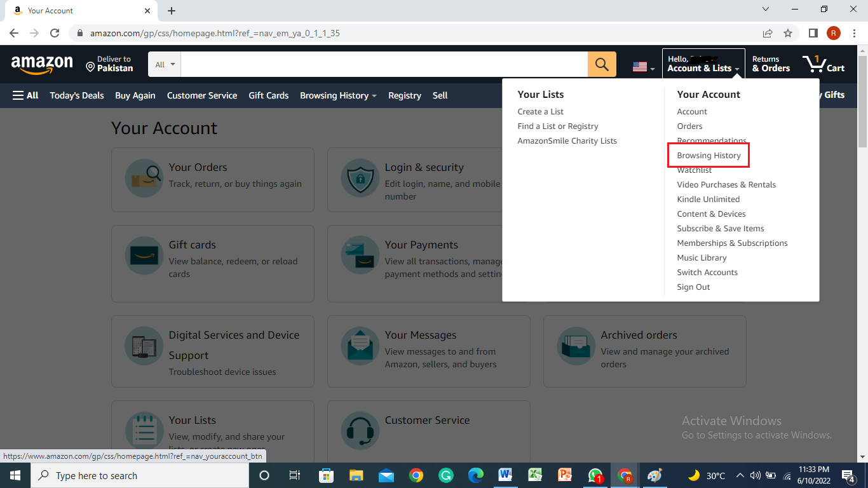Screen dimensions: 868x488
Task: Click the Sell nav link
Action: pos(440,95)
